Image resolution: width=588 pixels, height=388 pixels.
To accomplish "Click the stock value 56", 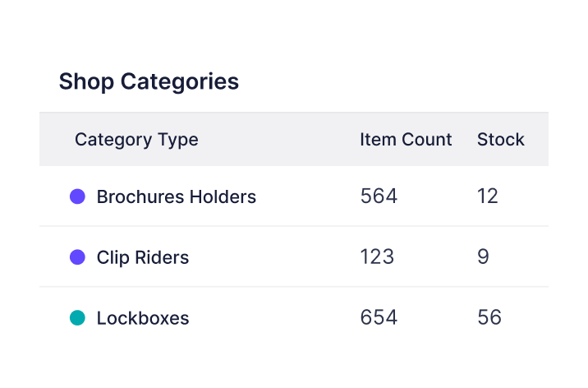I will [489, 317].
